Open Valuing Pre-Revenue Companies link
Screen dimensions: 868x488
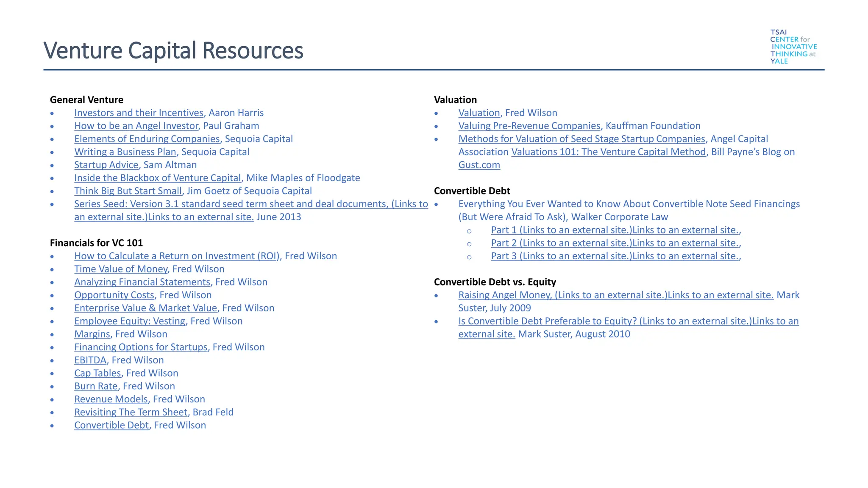pyautogui.click(x=529, y=126)
